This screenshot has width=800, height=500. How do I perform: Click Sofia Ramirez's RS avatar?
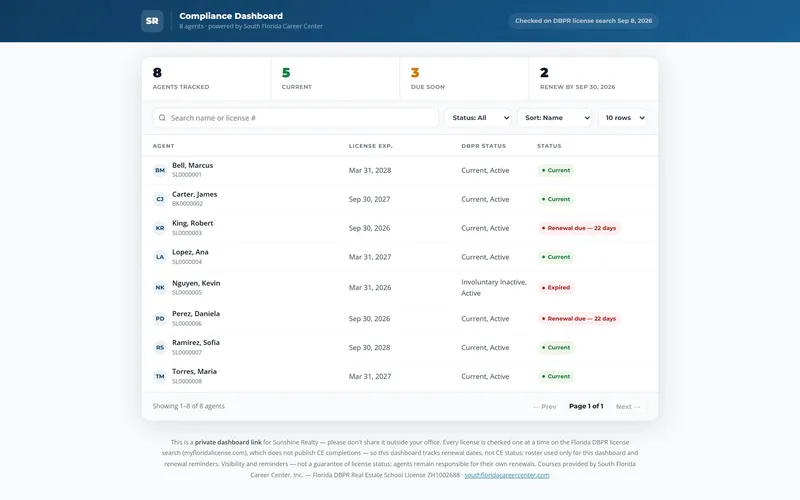coord(160,347)
